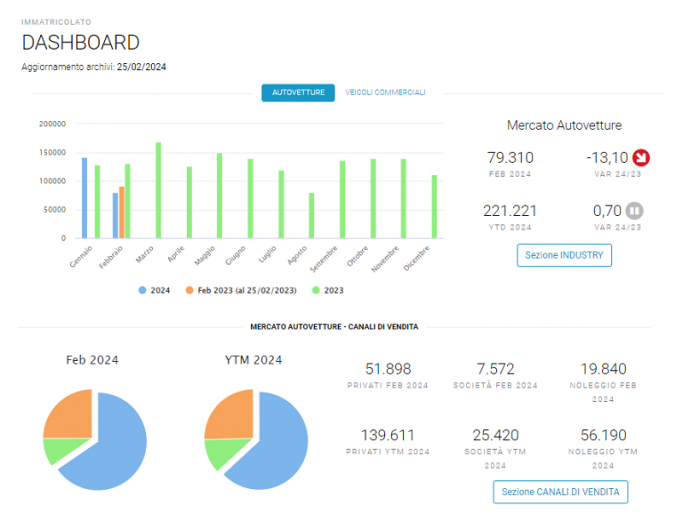Click the green Agosto 2023 bar
This screenshot has height=512, width=683.
coord(311,216)
